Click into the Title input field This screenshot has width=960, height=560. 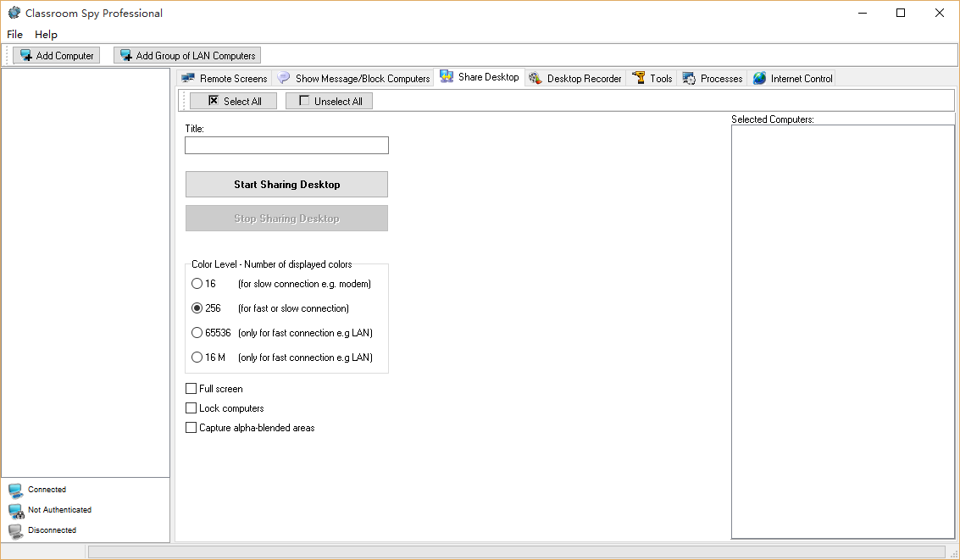[x=286, y=146]
